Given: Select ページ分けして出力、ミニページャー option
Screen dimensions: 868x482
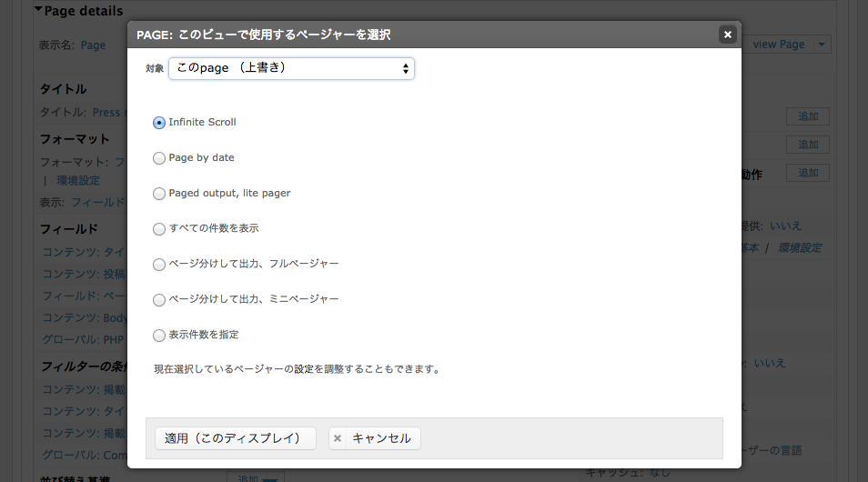Looking at the screenshot, I should 159,300.
